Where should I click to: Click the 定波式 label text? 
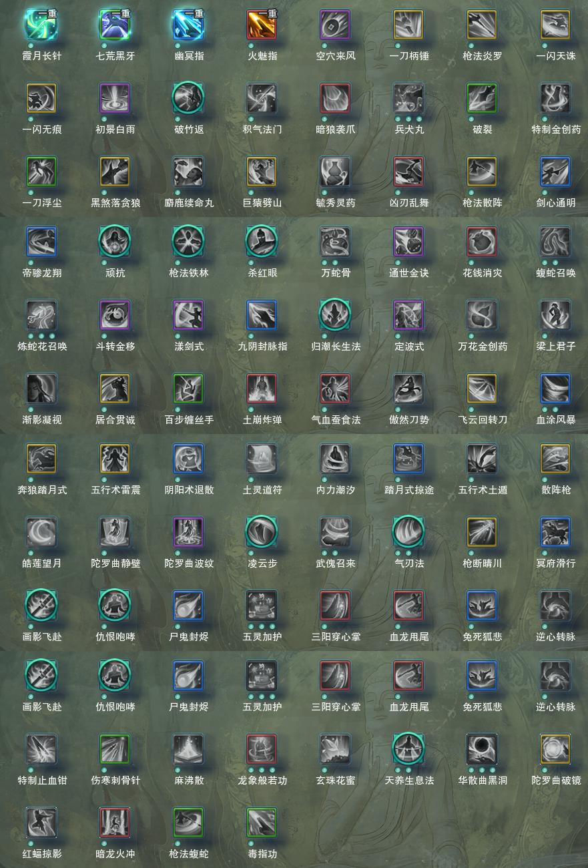408,346
